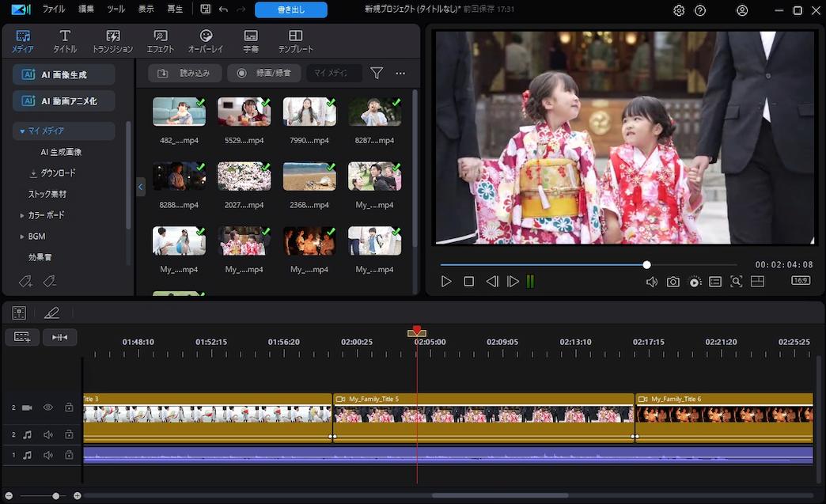826x504 pixels.
Task: Enable dual preview mode icon
Action: click(x=758, y=281)
